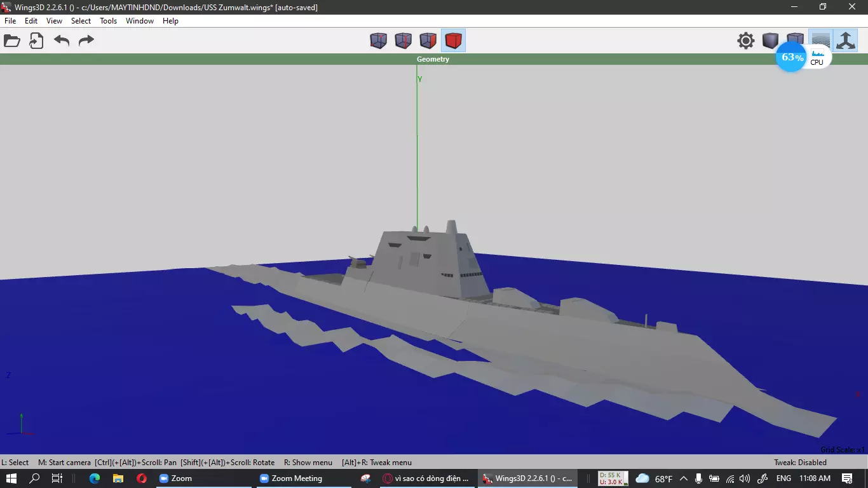
Task: Open the volume speaker tray icon
Action: point(745,478)
